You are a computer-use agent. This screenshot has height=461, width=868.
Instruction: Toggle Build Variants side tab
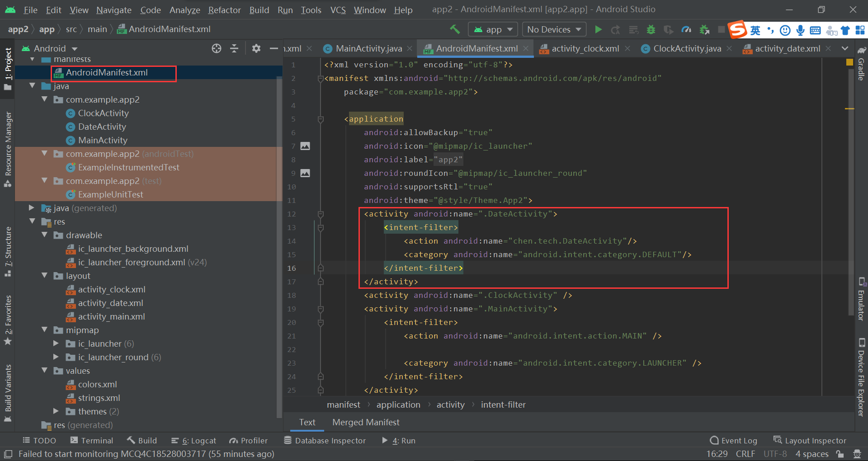(8, 392)
